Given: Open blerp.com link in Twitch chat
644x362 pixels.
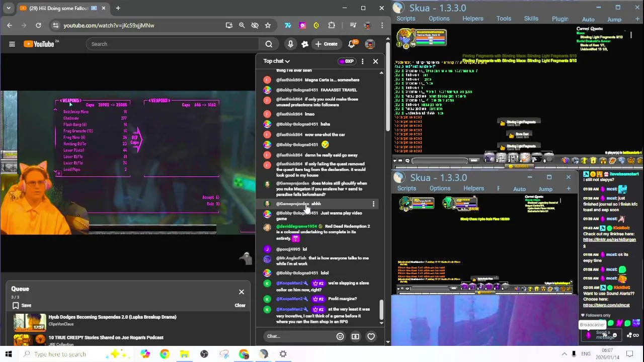Looking at the screenshot, I should tap(606, 305).
